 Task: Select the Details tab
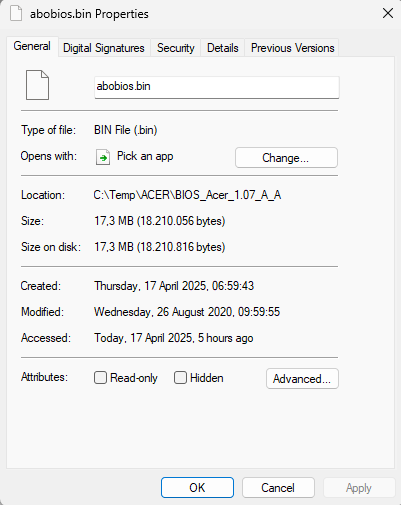223,48
